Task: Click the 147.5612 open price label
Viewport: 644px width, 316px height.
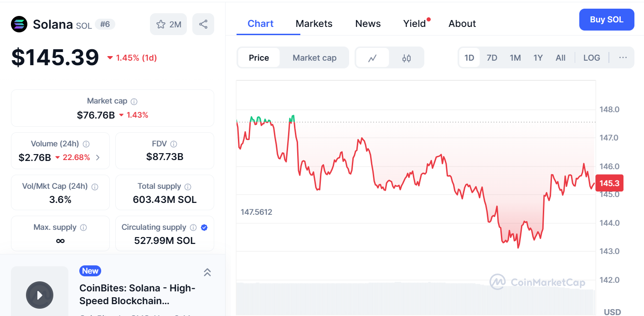Action: 256,212
